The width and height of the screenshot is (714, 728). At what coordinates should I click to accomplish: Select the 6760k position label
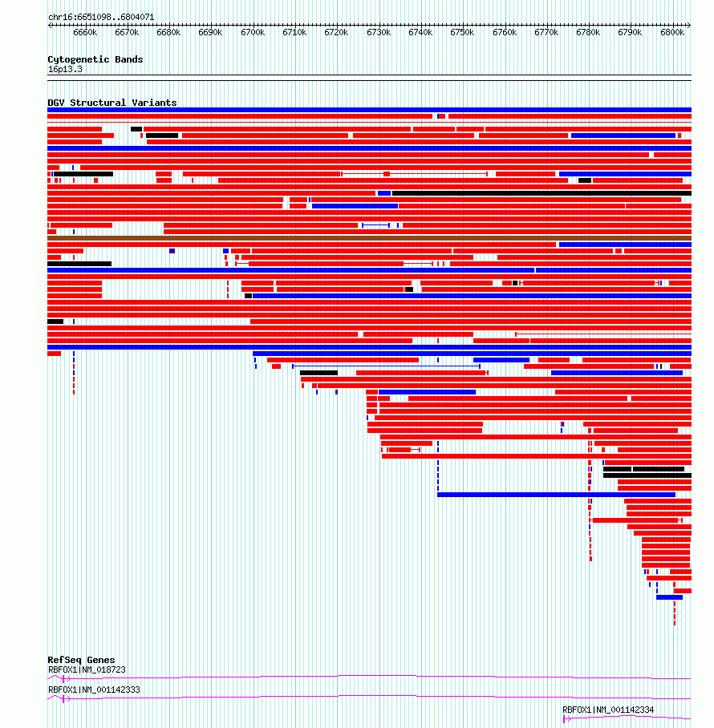click(505, 33)
